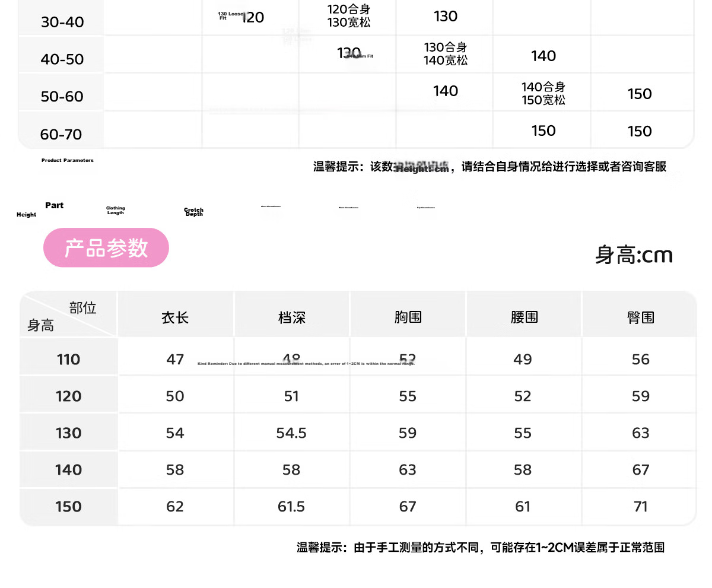Click the 手工测量 误差 reminder note at bottom
Image resolution: width=712 pixels, height=588 pixels.
click(481, 548)
